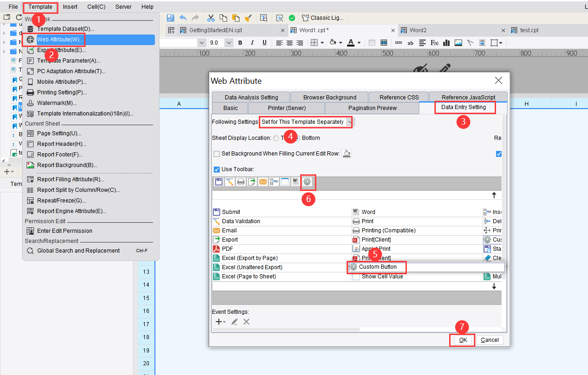Select the Custom Button gear icon on toolbar

[308, 182]
